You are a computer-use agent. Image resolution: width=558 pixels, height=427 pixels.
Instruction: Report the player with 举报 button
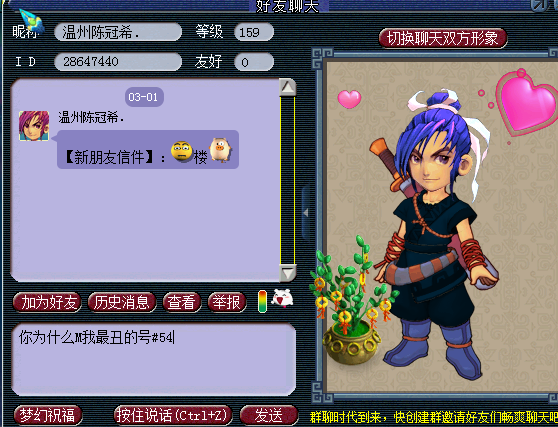coord(227,302)
